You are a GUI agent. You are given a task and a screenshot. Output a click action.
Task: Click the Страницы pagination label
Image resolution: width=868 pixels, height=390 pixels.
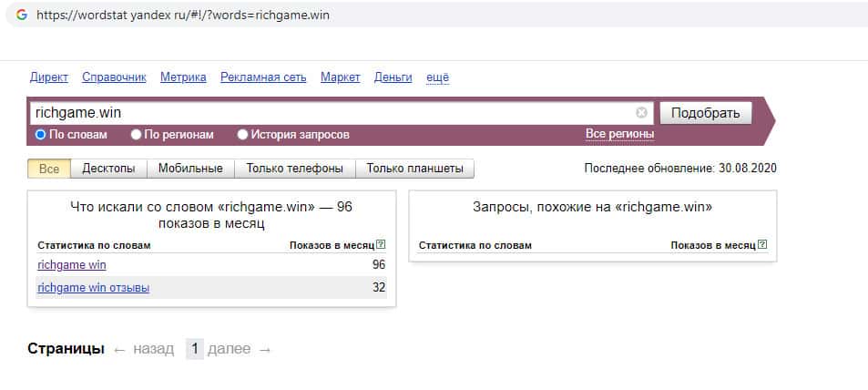tap(66, 349)
